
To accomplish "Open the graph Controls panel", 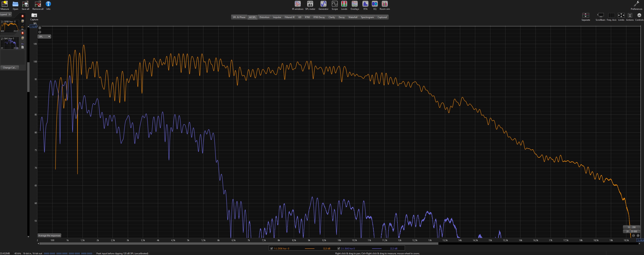I will 639,15.
